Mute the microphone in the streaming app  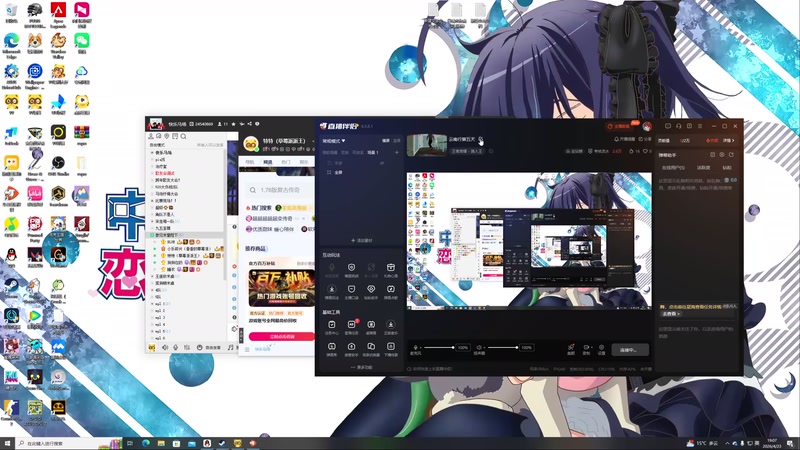415,347
